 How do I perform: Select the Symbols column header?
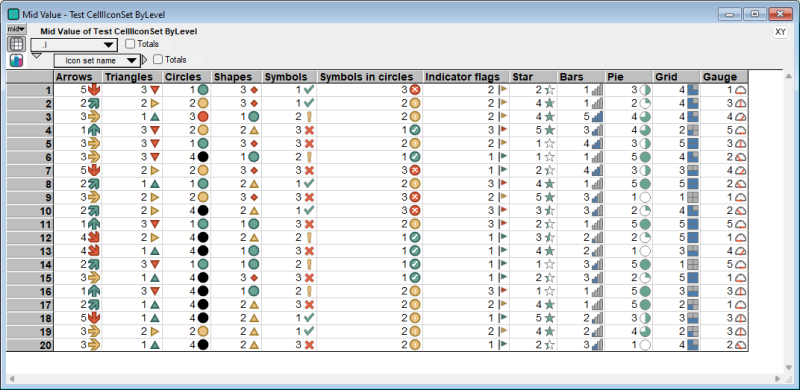[x=289, y=77]
